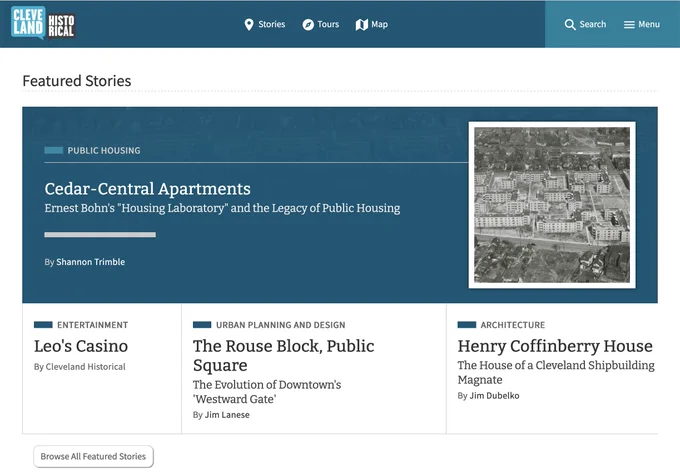
Task: Open the Leo's Casino story
Action: (81, 346)
